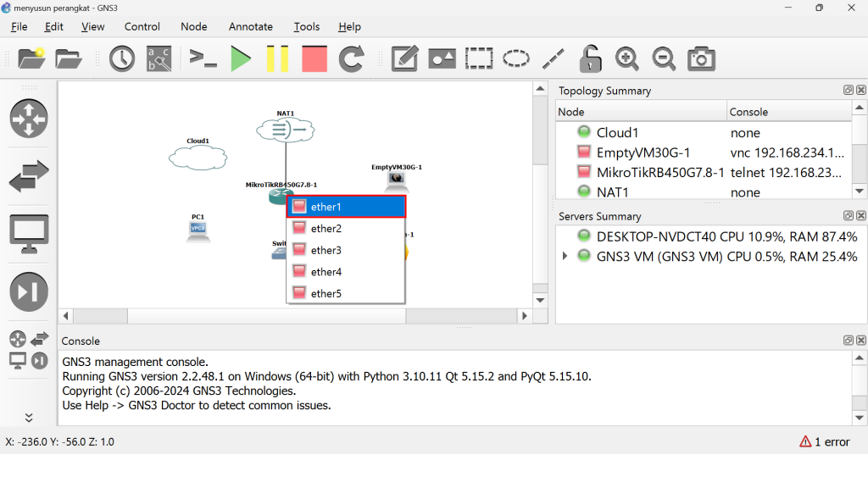Select MikroTikRB450G7.8-1 in Topology Summary
Screen dimensions: 868x488
coord(659,173)
